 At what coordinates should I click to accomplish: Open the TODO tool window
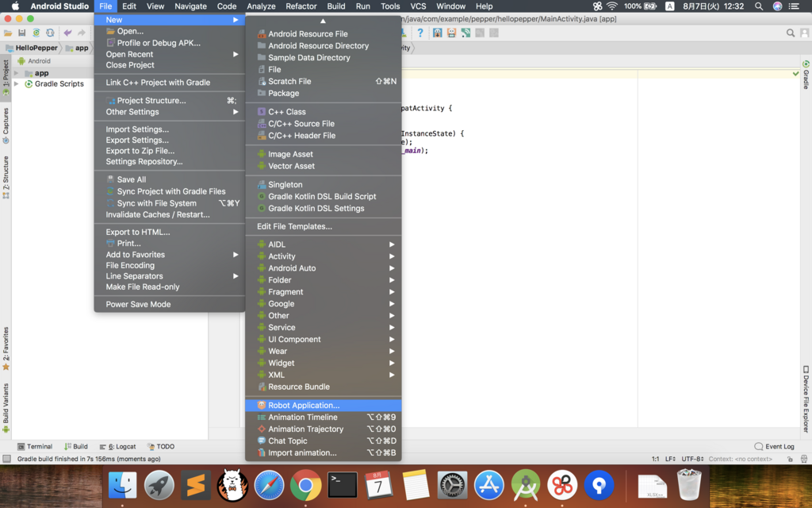pyautogui.click(x=160, y=446)
